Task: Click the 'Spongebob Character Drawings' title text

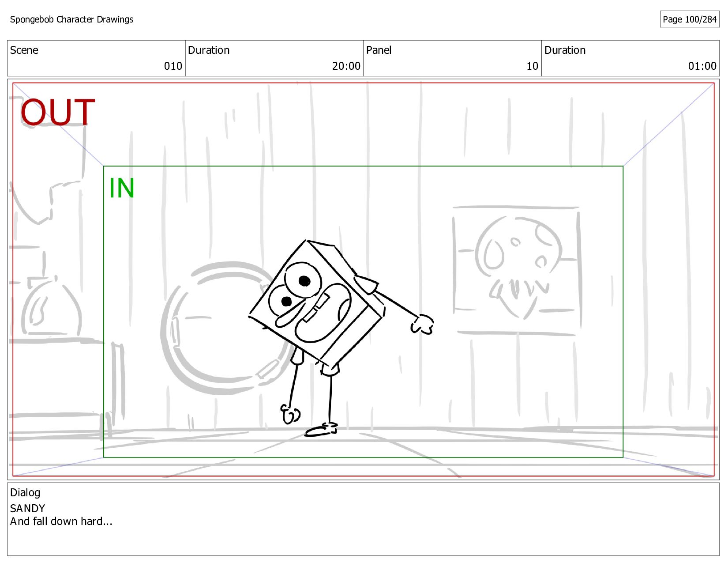Action: pyautogui.click(x=71, y=19)
